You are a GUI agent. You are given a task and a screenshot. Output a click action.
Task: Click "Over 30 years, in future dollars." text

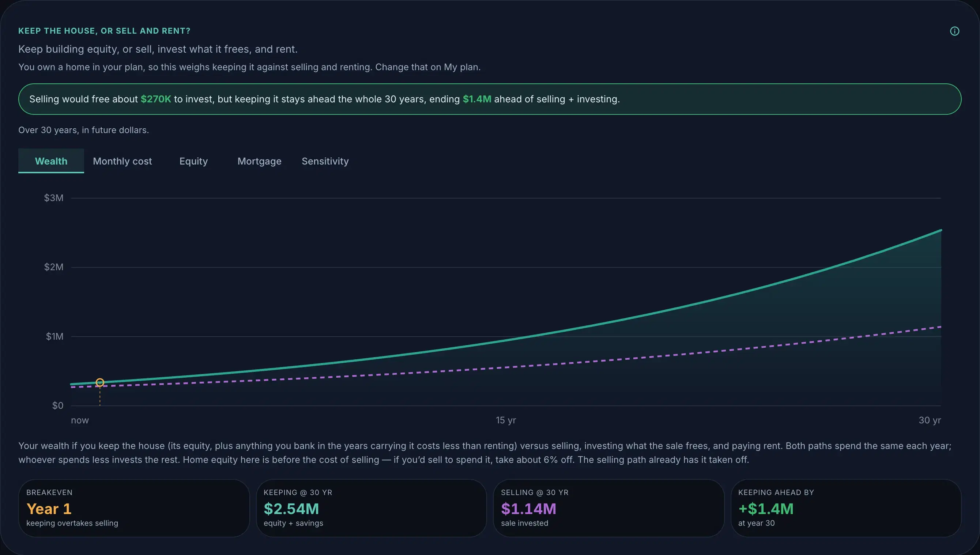coord(83,130)
